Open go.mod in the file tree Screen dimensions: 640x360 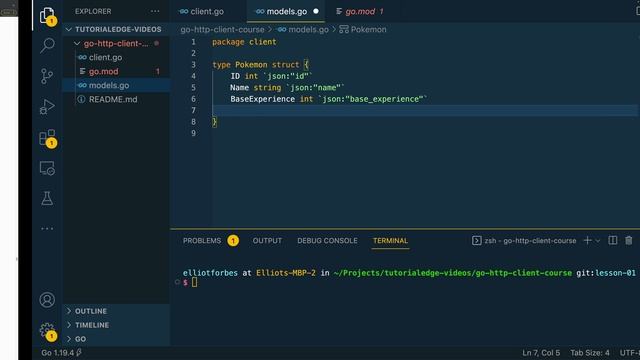(116, 71)
